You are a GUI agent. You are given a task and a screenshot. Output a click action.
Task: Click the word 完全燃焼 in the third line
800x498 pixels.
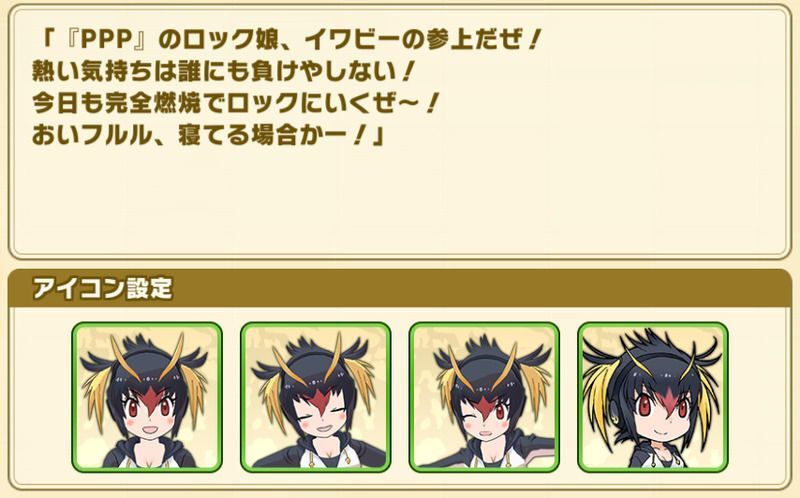(153, 104)
